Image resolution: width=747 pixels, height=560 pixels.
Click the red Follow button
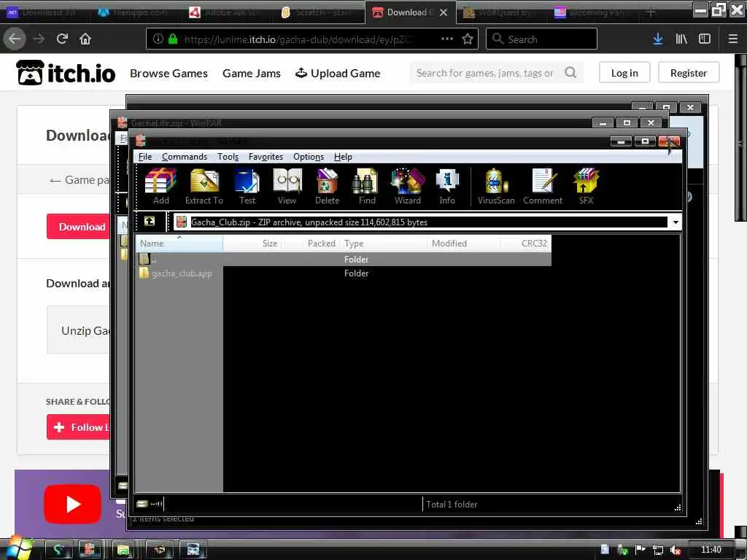(79, 427)
